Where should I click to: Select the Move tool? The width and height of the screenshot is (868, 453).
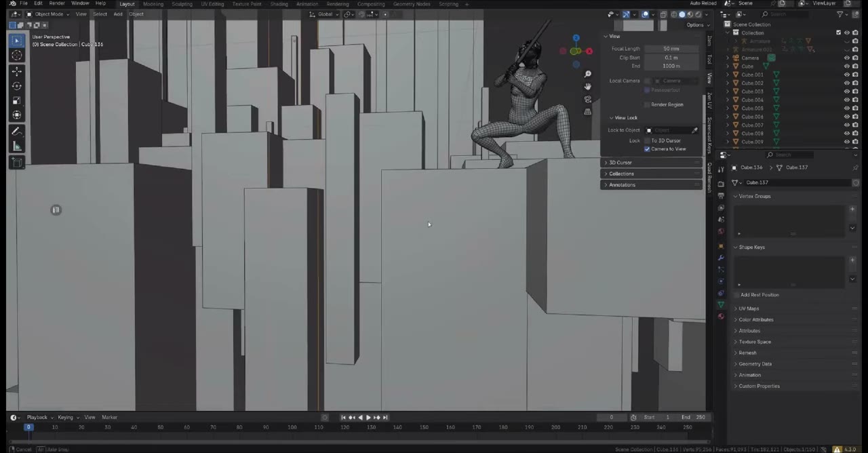click(17, 71)
